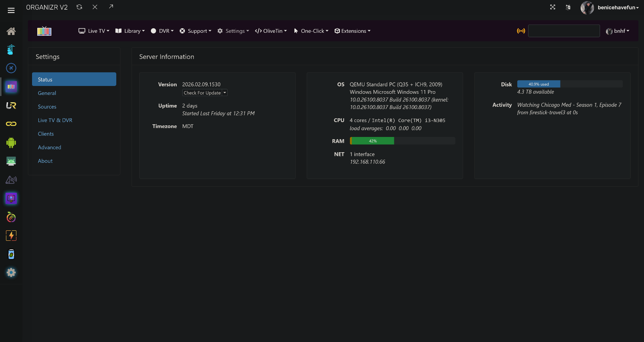Click the refresh tab icon
The width and height of the screenshot is (644, 342).
(79, 7)
